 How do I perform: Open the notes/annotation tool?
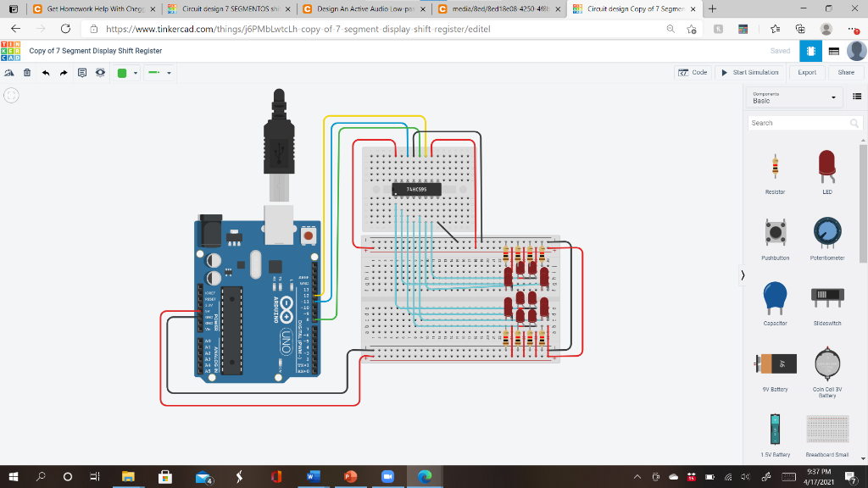pyautogui.click(x=81, y=73)
